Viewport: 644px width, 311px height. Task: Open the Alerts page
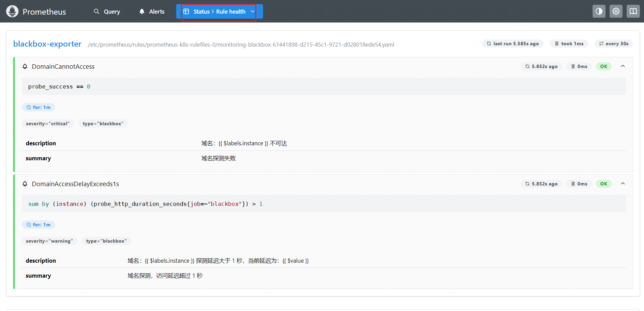coord(157,12)
